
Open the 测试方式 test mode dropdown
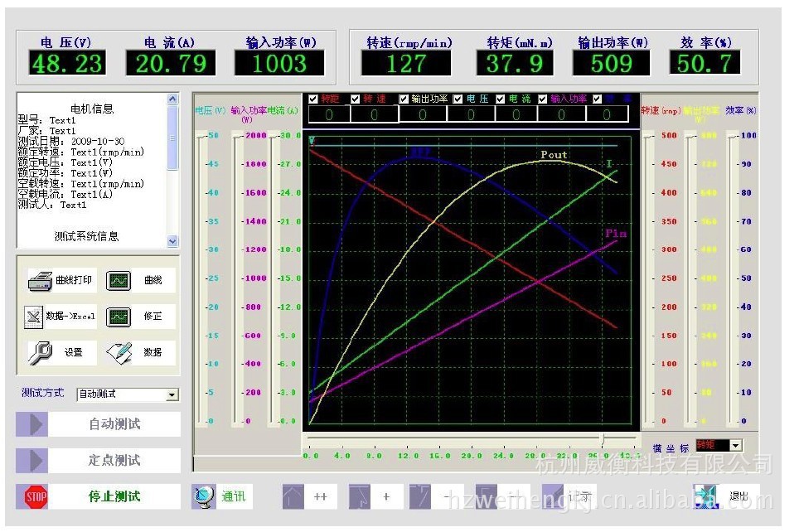pyautogui.click(x=172, y=395)
